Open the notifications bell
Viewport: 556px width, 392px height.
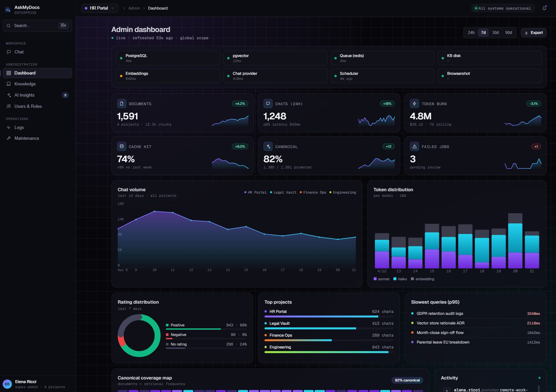pos(544,8)
